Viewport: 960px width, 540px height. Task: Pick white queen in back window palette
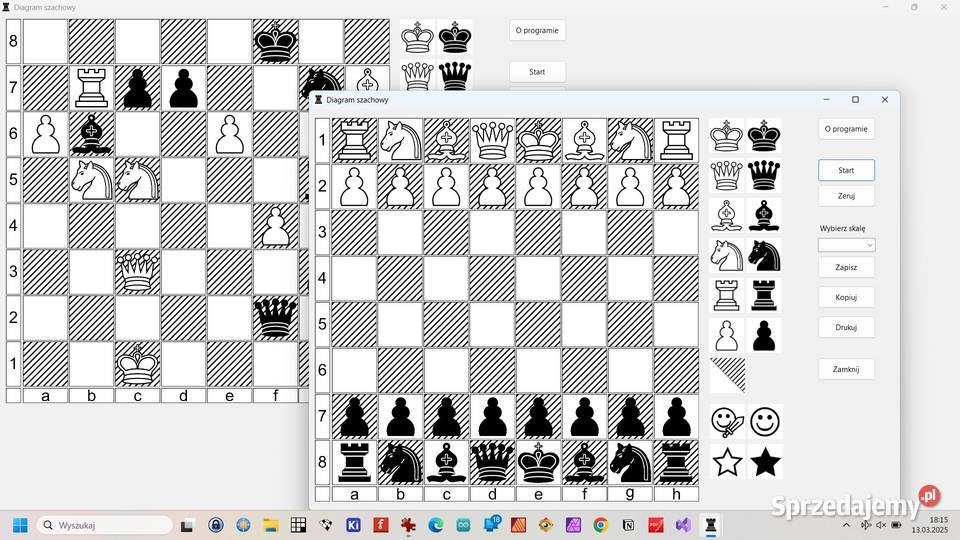pos(417,76)
